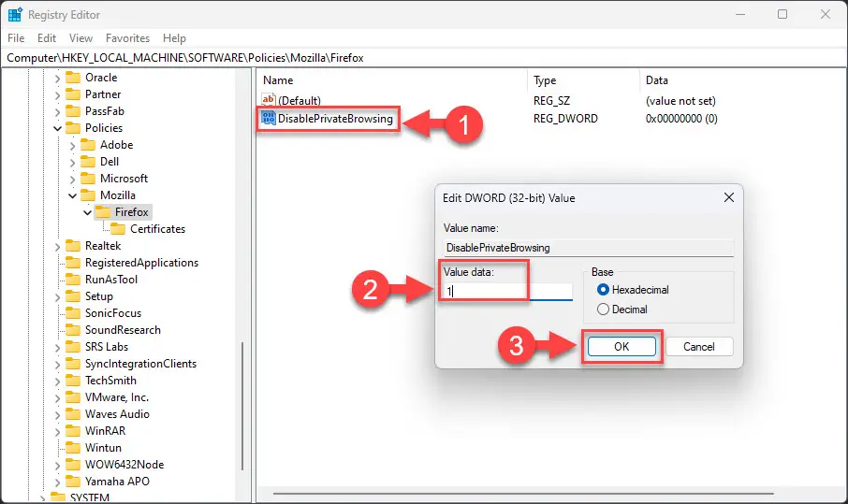Click the REG_DWORD type cell
Viewport: 848px width, 504px height.
coord(565,119)
